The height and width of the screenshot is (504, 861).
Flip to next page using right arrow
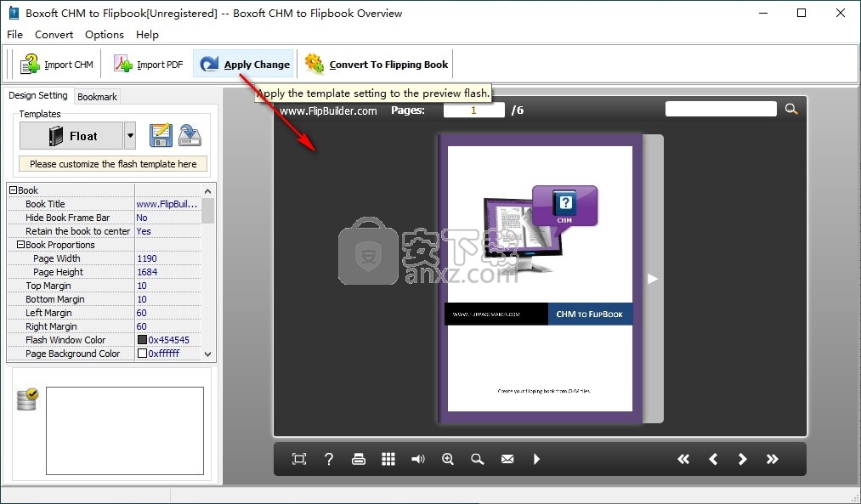point(653,279)
